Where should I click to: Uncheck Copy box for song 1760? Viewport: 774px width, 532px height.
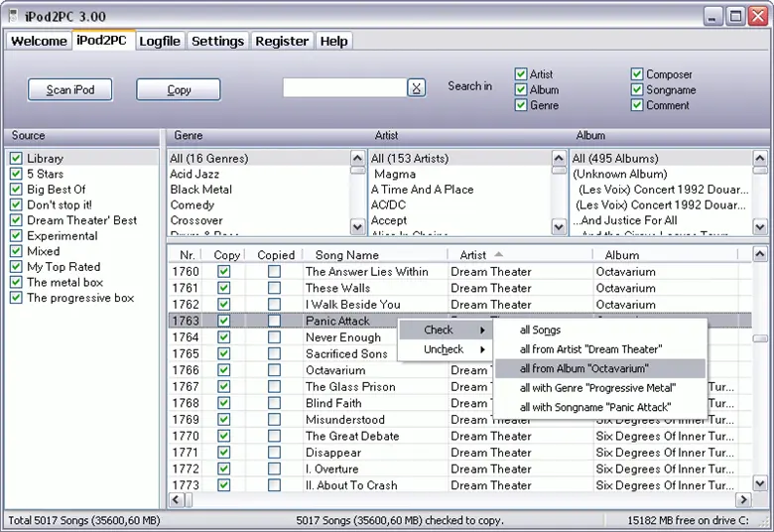[224, 272]
